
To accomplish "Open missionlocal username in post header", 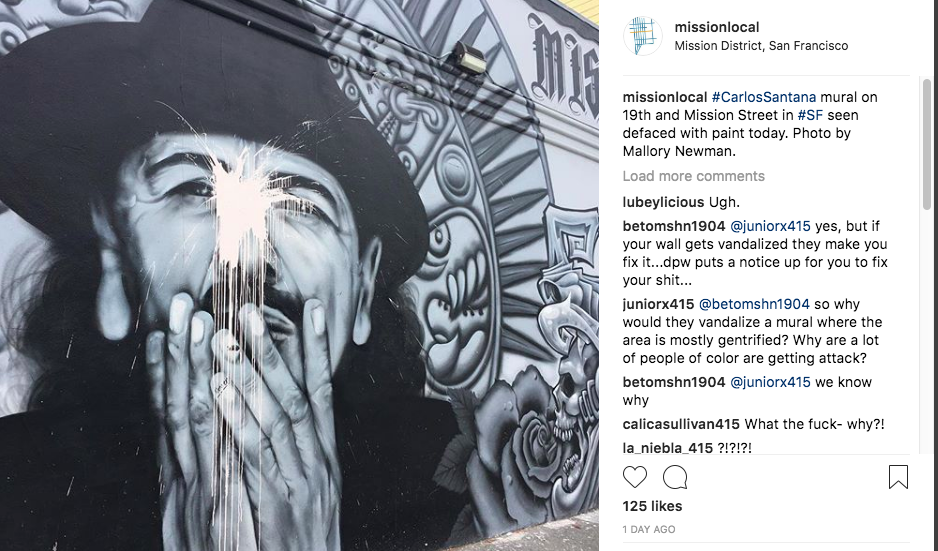I will point(717,27).
